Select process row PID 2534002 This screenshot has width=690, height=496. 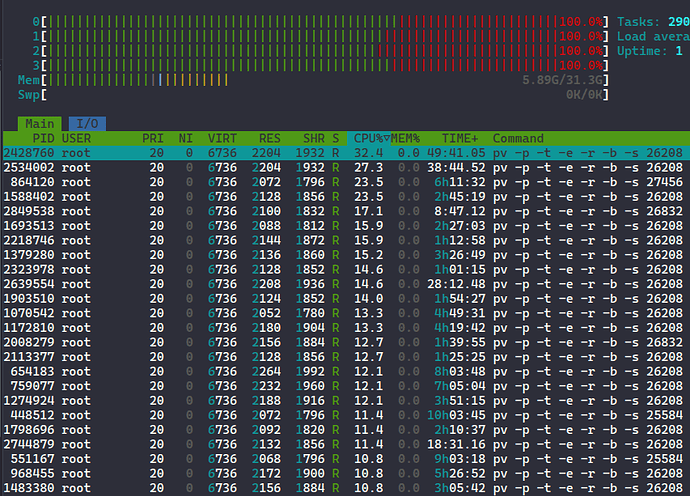346,167
